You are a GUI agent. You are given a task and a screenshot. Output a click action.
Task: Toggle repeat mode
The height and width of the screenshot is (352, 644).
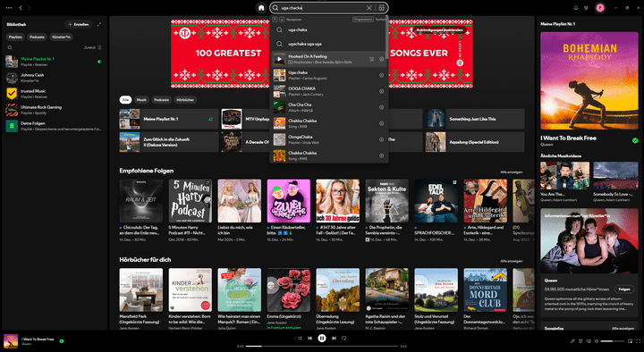344,338
